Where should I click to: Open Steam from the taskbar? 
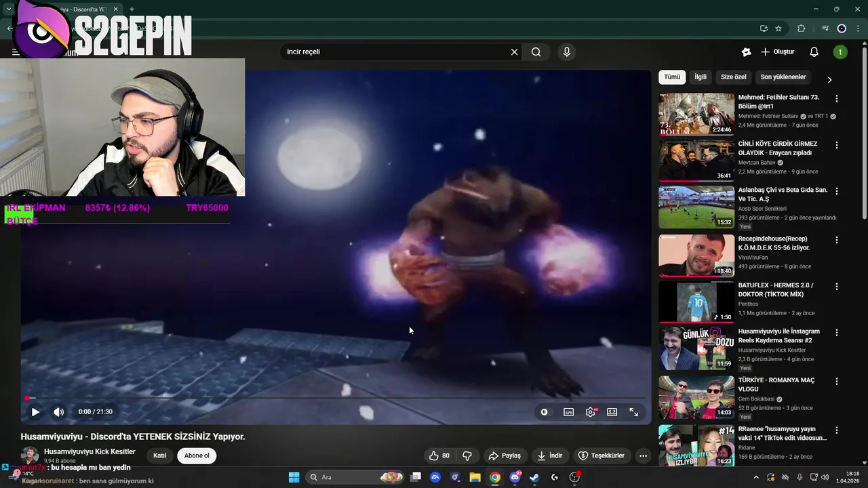[x=534, y=477]
